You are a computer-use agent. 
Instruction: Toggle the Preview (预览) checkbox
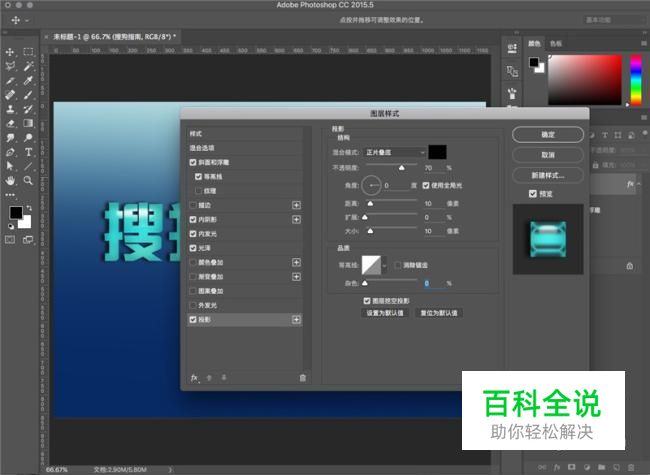pos(533,194)
